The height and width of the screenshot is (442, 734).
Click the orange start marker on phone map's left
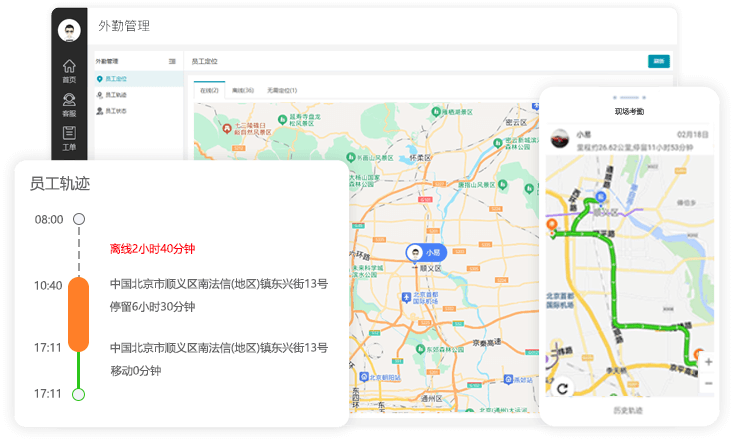click(551, 225)
